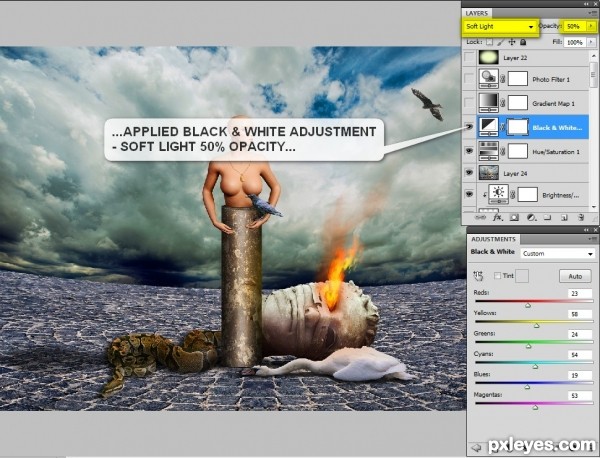This screenshot has width=600, height=458.
Task: Select the Layer 22 thumbnail
Action: (x=489, y=57)
